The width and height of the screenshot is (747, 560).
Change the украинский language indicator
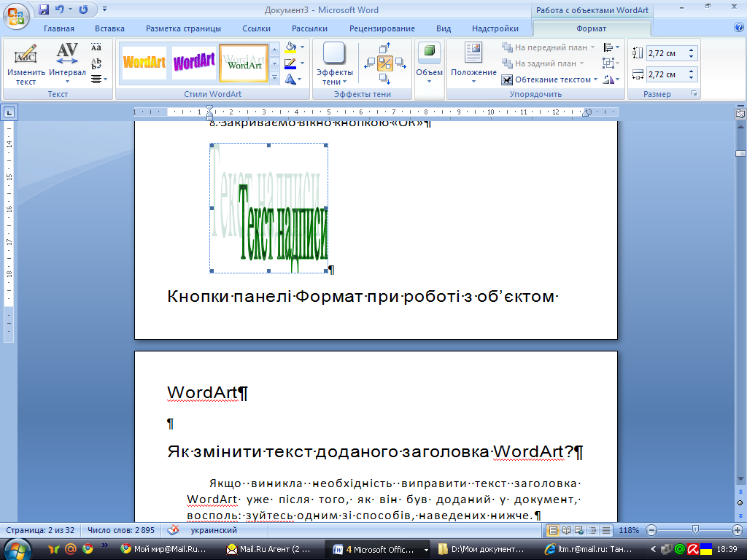(x=214, y=530)
